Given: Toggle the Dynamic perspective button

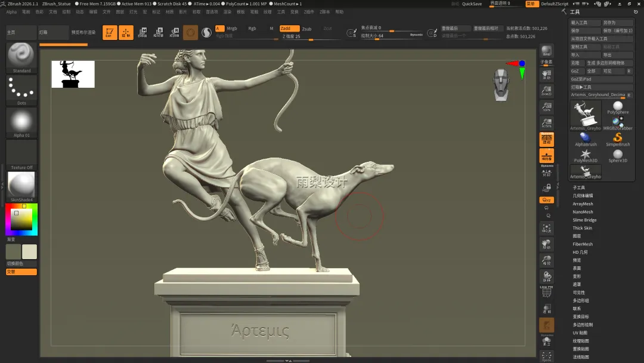Looking at the screenshot, I should (x=547, y=139).
